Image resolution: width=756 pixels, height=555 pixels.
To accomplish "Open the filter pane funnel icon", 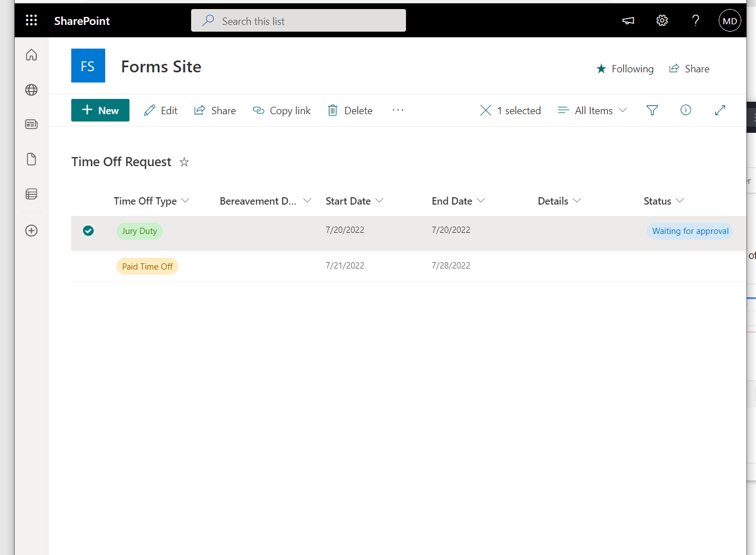I will point(652,110).
